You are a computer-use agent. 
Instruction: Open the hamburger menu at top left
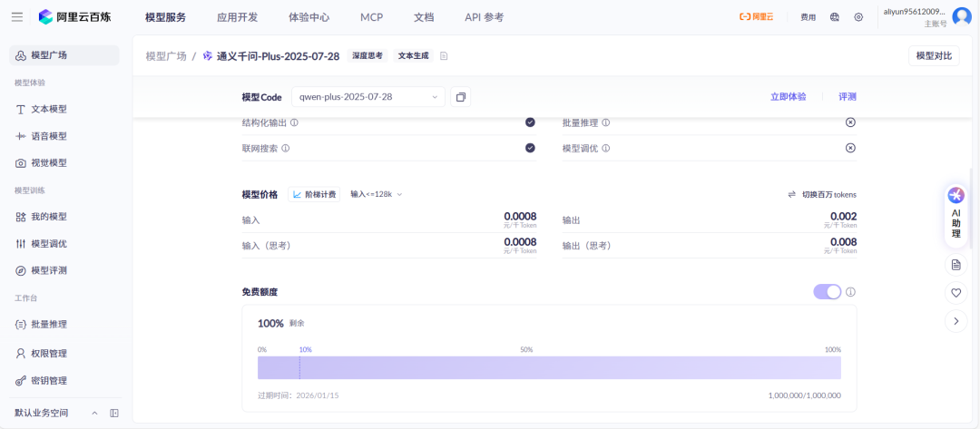(17, 16)
